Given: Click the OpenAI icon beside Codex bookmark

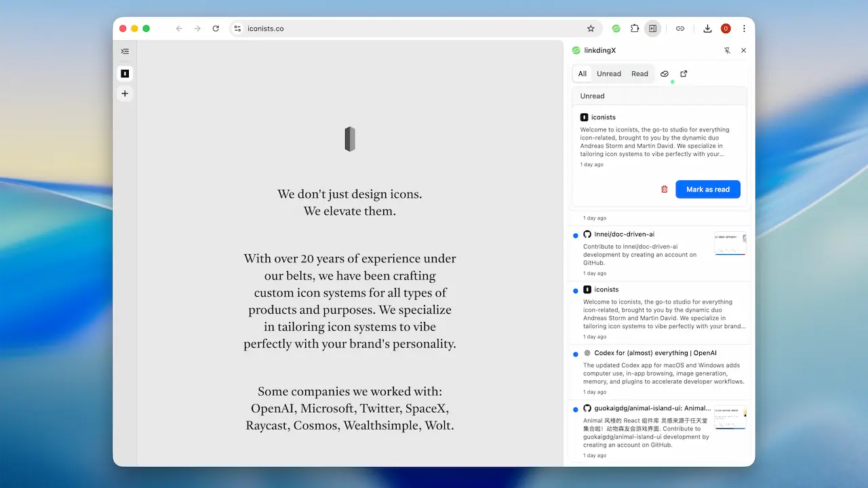Looking at the screenshot, I should click(x=587, y=353).
